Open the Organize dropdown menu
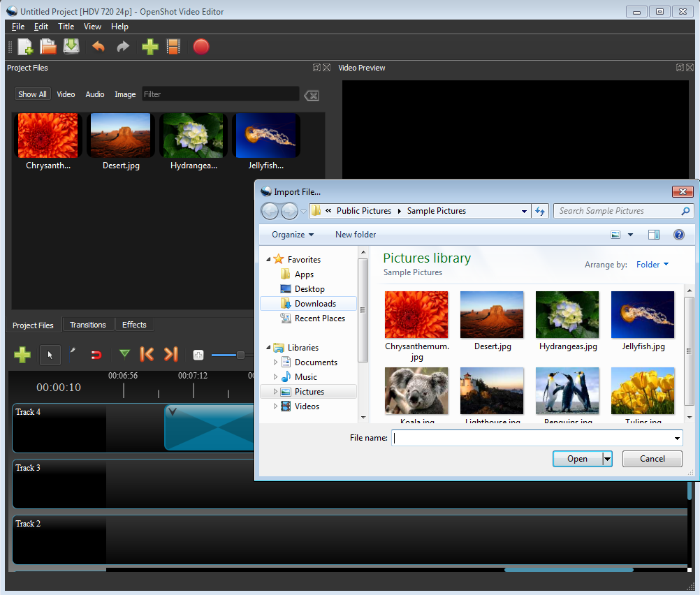 point(293,235)
